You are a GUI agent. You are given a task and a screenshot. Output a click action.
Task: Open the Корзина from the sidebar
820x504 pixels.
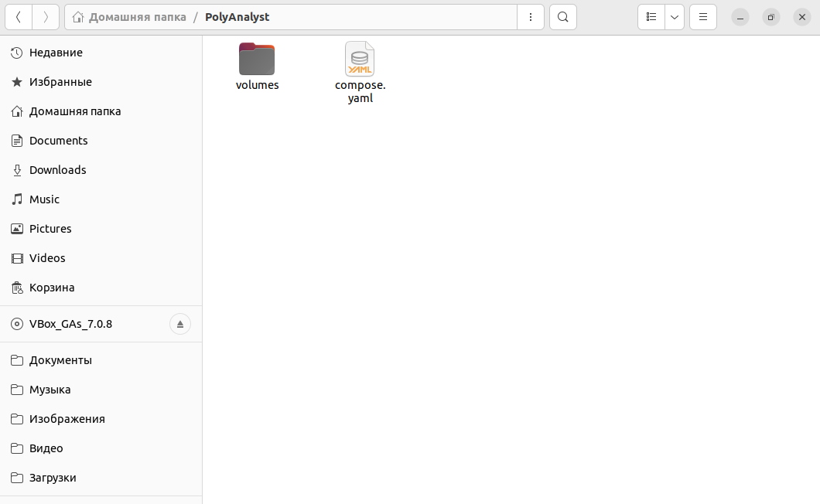[52, 287]
